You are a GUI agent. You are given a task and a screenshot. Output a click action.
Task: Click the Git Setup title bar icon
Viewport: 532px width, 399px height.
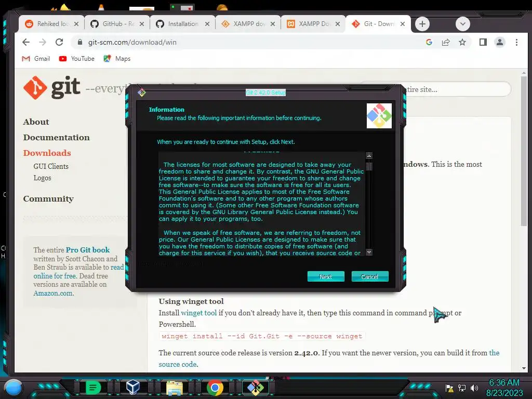pos(142,92)
